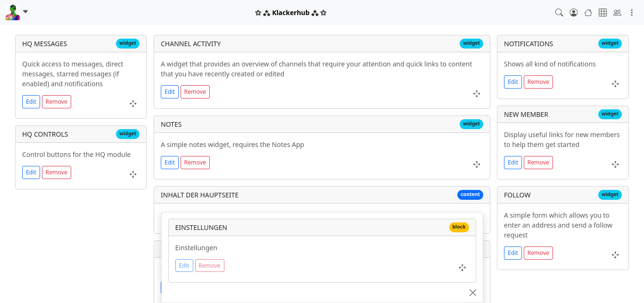Open the vertical three-dot menu
Image resolution: width=644 pixels, height=303 pixels.
(x=632, y=13)
